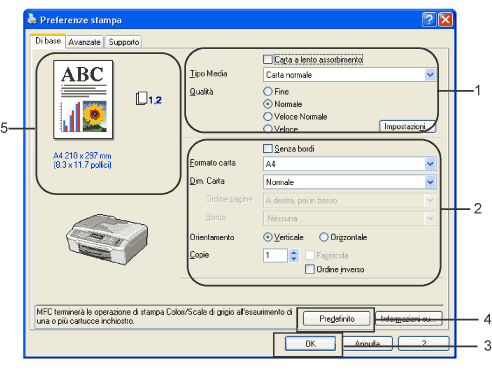Enable Carta a lento assorbimento checkbox

(x=268, y=59)
